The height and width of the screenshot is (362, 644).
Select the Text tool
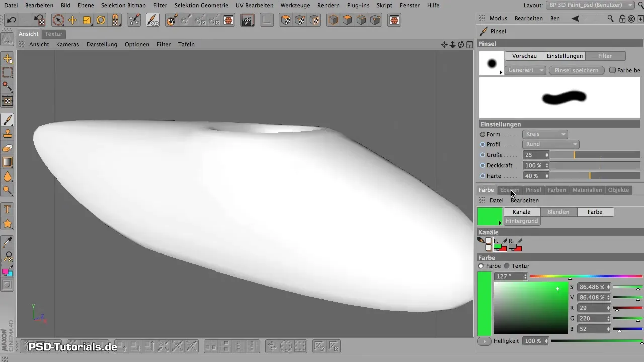[x=8, y=209]
